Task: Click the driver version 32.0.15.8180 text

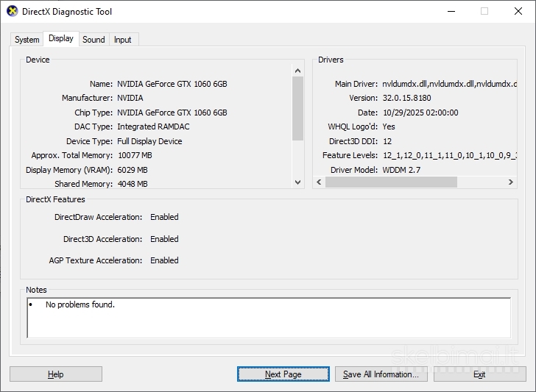Action: (x=406, y=98)
